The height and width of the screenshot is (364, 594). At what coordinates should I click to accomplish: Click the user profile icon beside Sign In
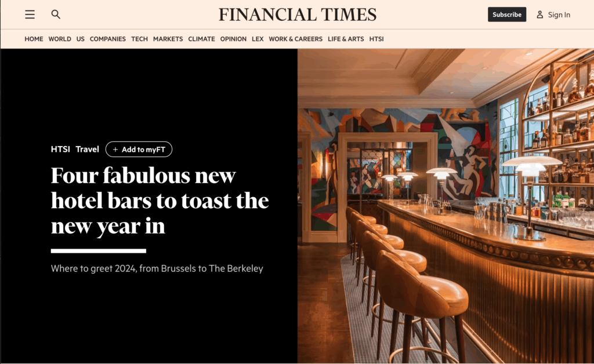(x=540, y=14)
